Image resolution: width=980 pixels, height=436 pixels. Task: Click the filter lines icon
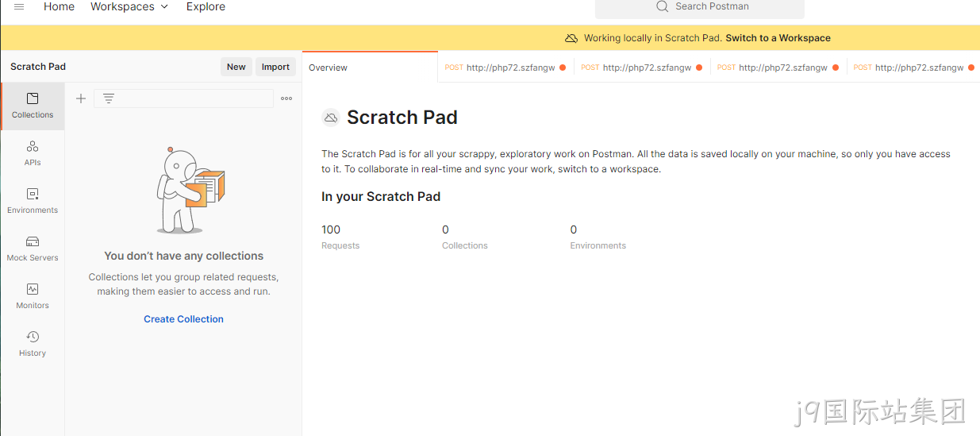tap(109, 98)
